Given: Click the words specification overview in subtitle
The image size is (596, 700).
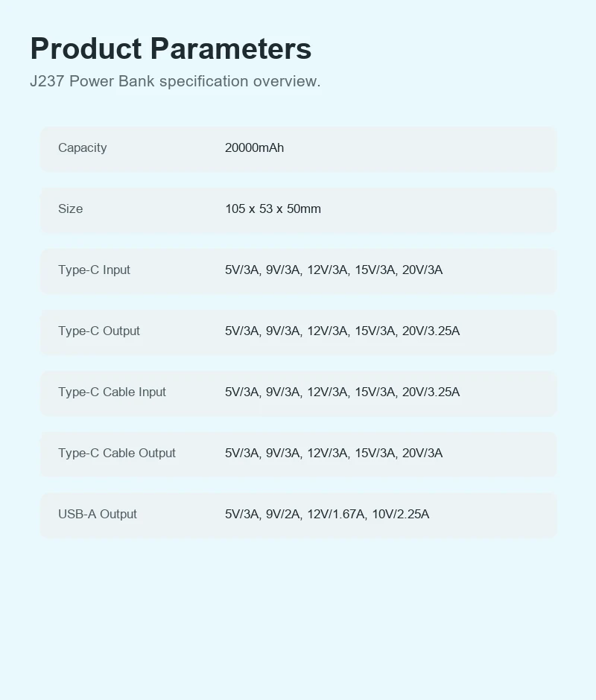Looking at the screenshot, I should click(240, 81).
